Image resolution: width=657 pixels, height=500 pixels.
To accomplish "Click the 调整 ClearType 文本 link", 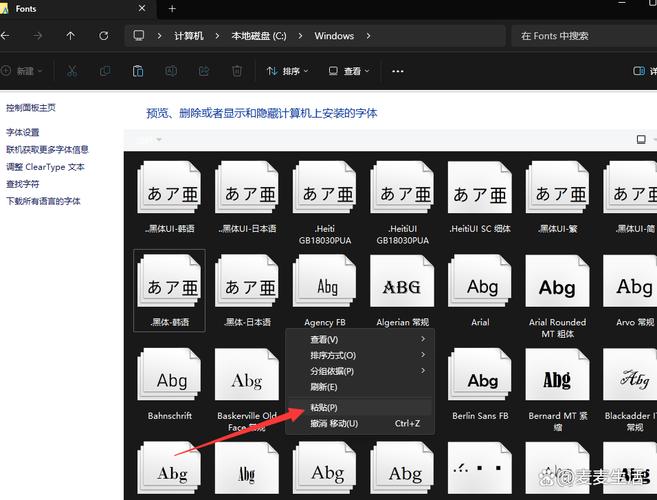I will [x=45, y=167].
